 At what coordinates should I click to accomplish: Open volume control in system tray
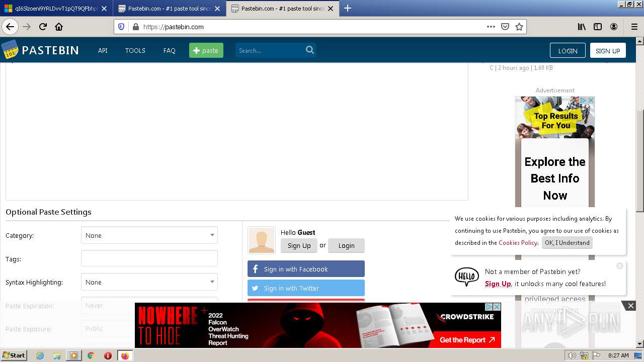click(x=572, y=355)
